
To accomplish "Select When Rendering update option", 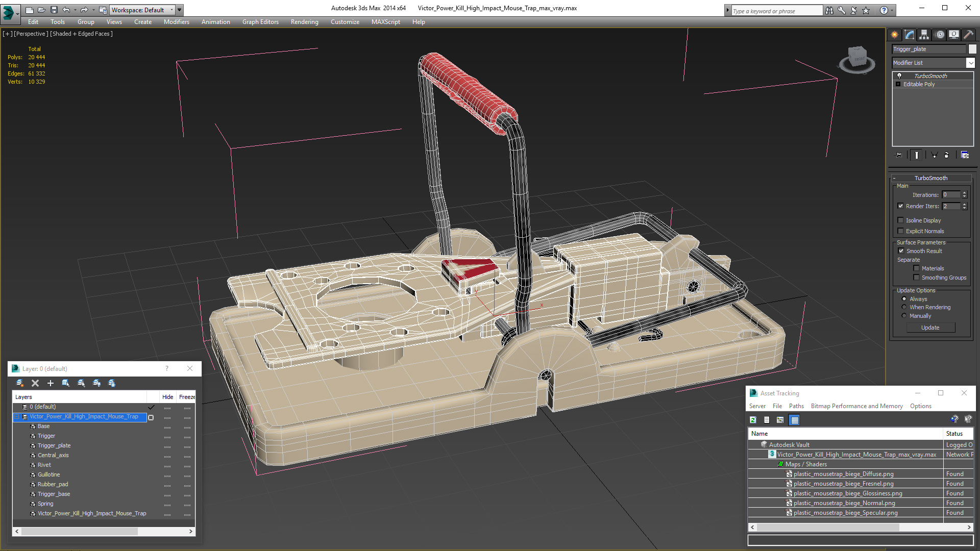I will (x=904, y=307).
